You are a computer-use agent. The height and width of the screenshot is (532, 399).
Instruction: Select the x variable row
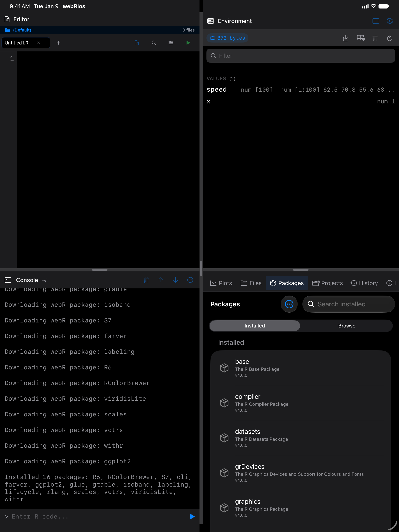click(301, 101)
